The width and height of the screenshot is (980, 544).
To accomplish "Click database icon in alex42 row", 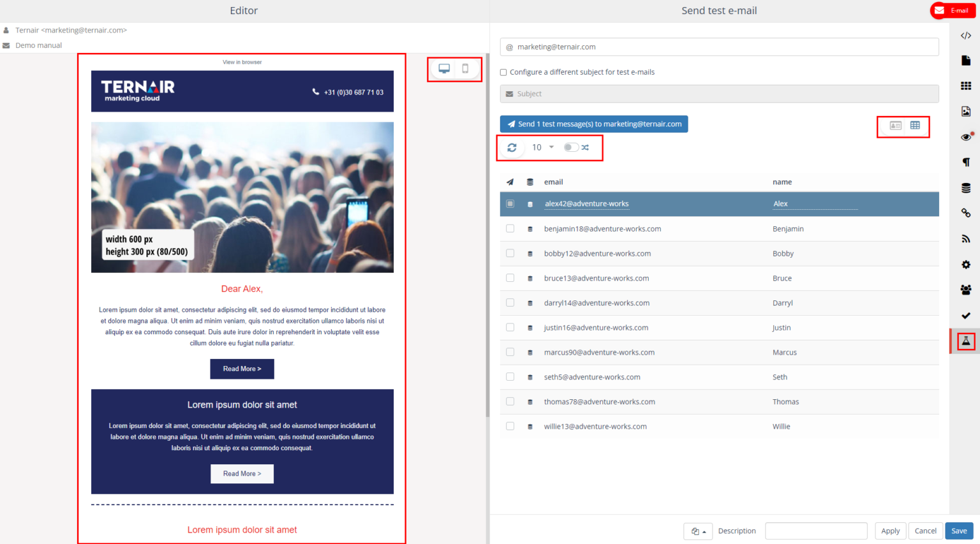I will [x=530, y=204].
